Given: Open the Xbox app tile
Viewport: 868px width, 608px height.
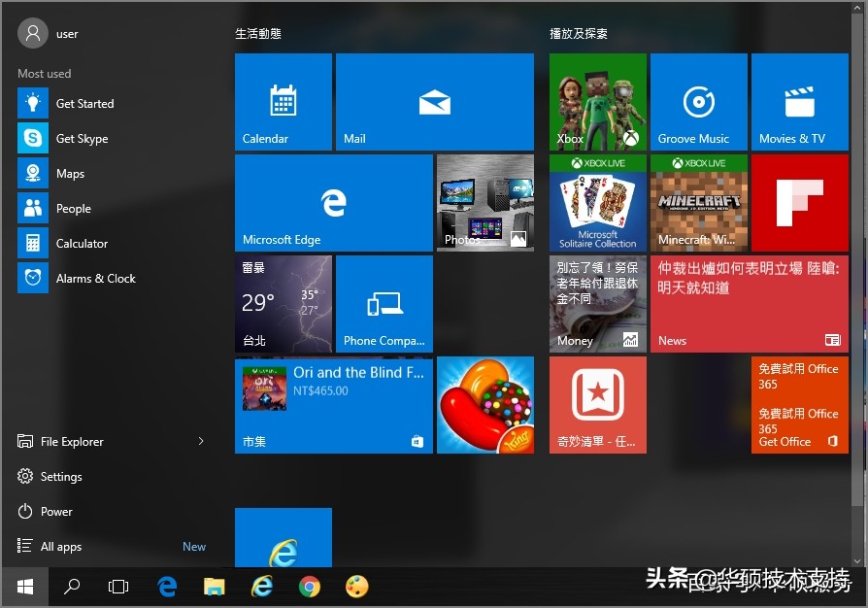Looking at the screenshot, I should [597, 101].
